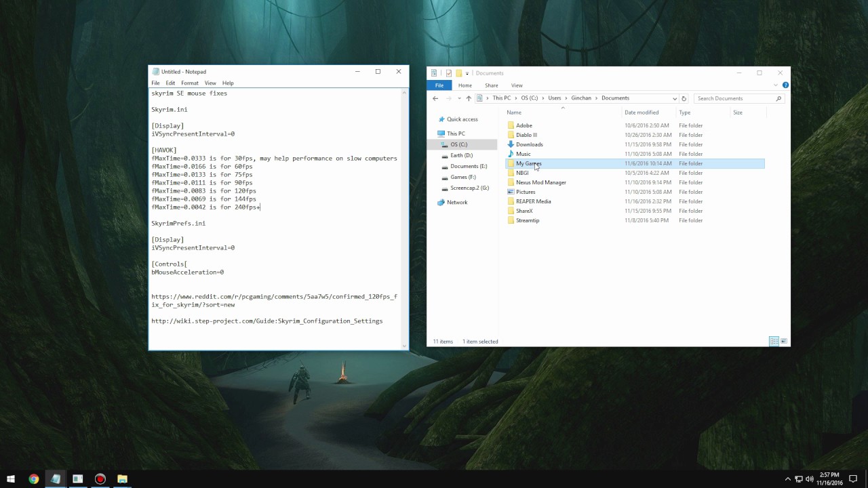Open Explorer help question mark
Screen dimensions: 868x488
click(x=785, y=85)
